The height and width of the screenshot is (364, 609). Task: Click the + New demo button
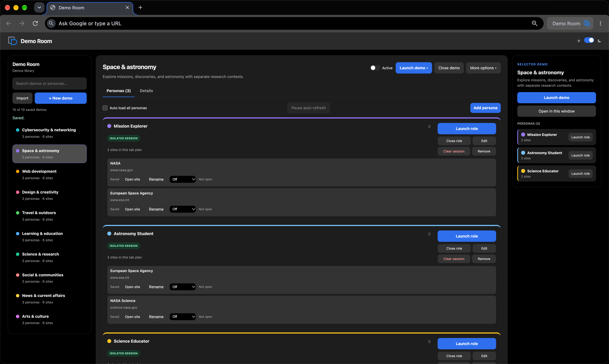point(61,98)
